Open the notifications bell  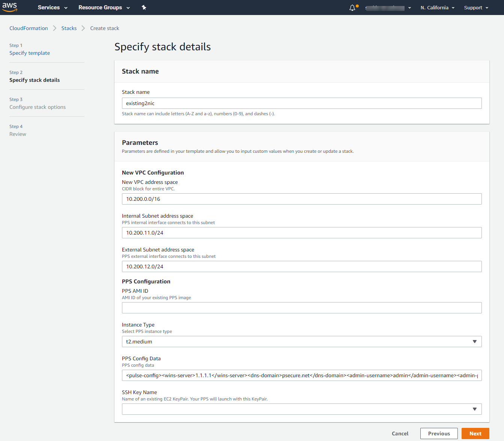point(352,7)
